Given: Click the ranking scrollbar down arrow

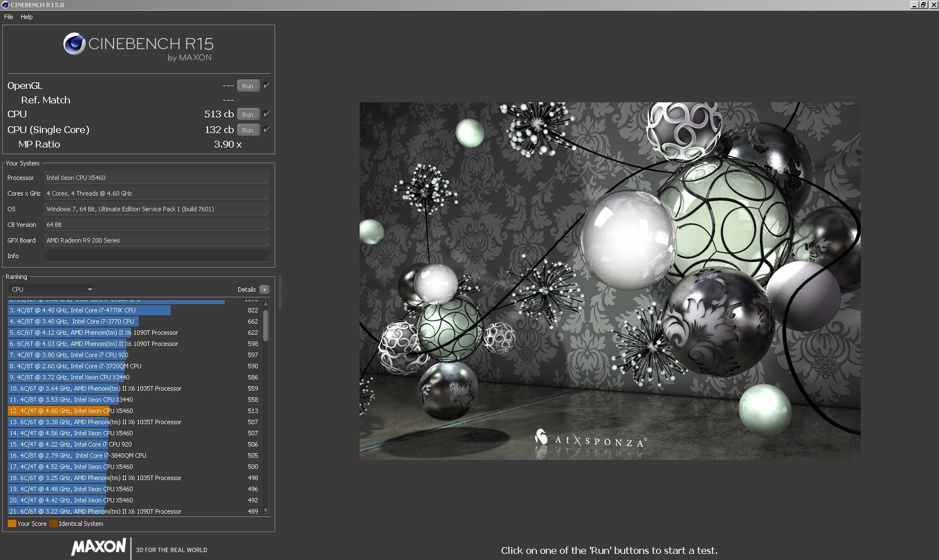Looking at the screenshot, I should (x=266, y=511).
